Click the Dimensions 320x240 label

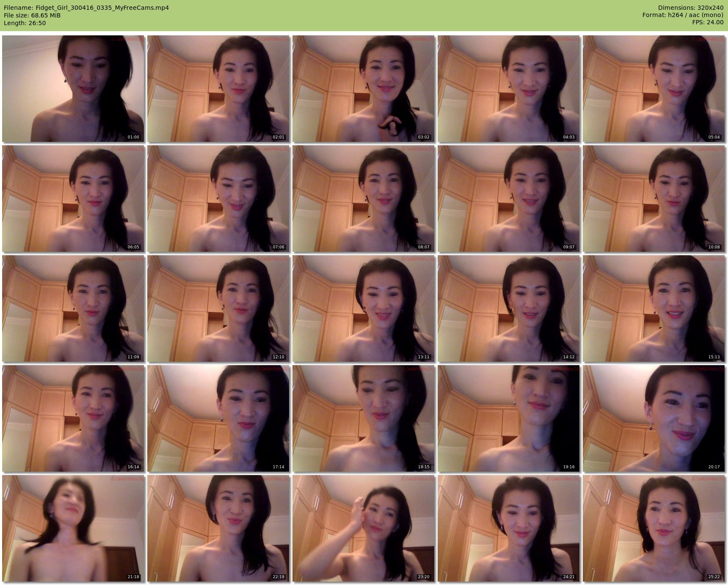691,8
